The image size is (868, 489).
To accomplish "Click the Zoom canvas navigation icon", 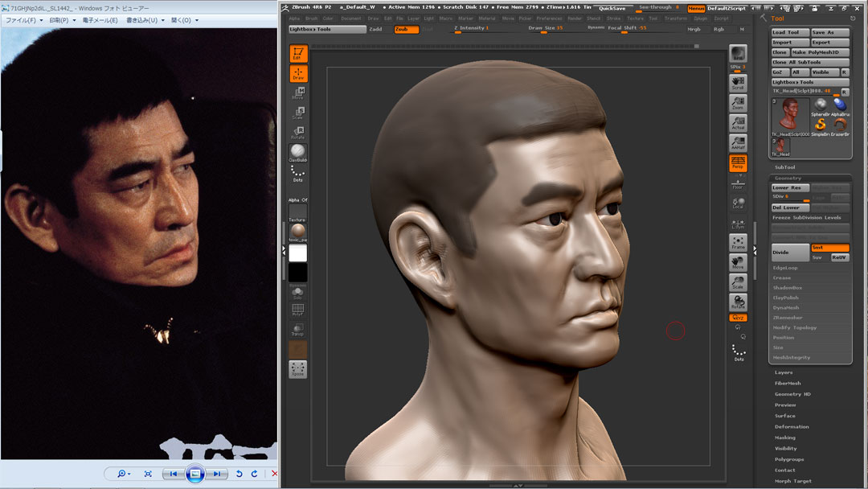I will coord(738,103).
